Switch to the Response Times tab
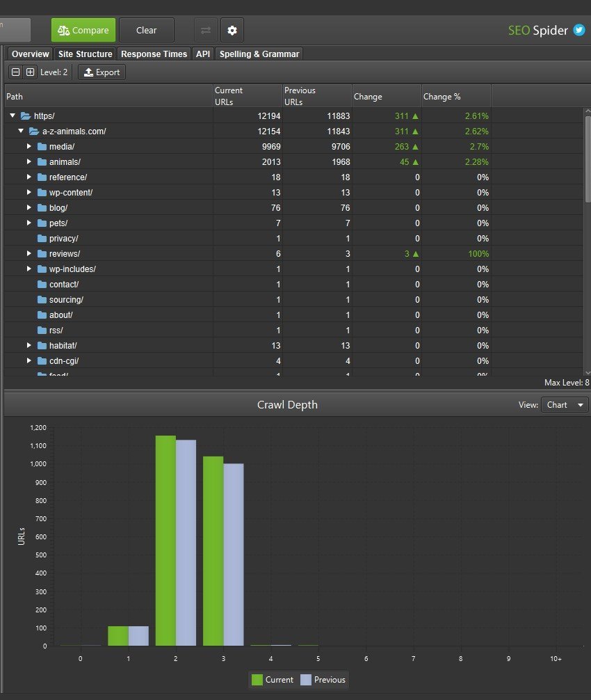The width and height of the screenshot is (591, 700). 154,54
